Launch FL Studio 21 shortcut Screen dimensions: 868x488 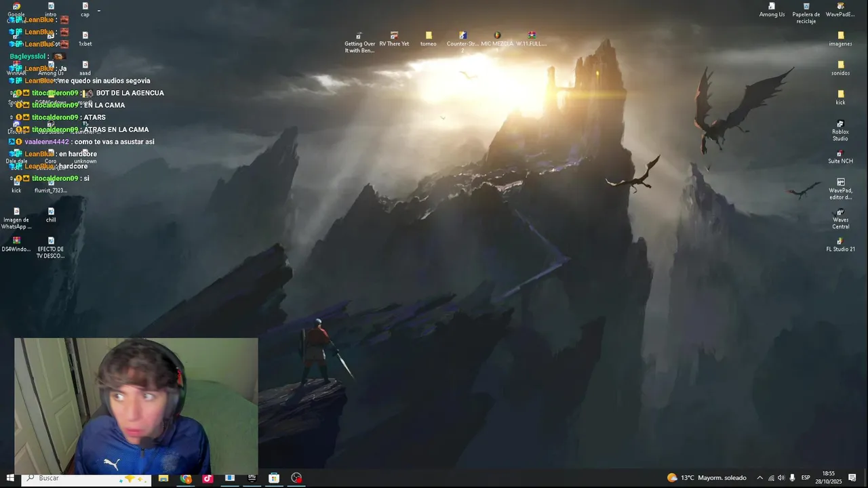[x=840, y=244]
